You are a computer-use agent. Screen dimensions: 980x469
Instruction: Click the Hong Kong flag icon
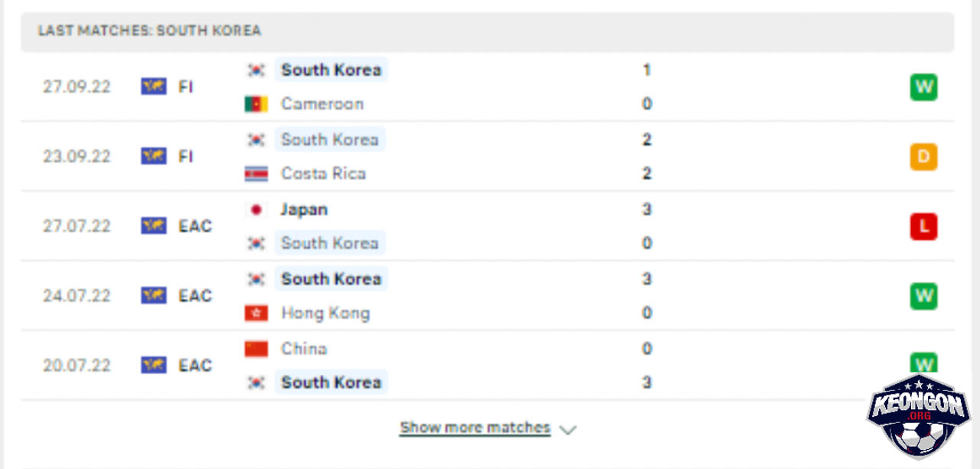tap(256, 313)
